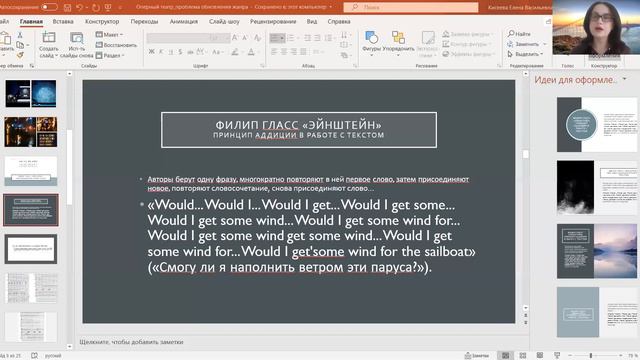Click the Создать слайд icon
640x360 pixels.
point(49,38)
